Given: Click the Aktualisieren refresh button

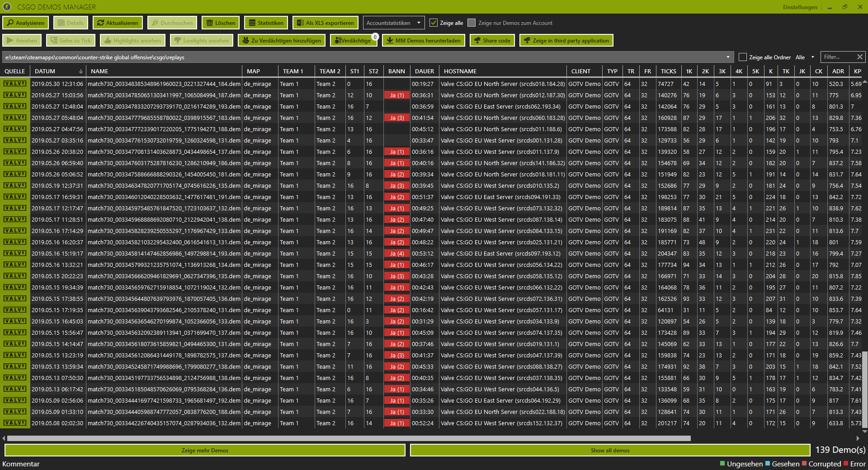Looking at the screenshot, I should point(118,23).
